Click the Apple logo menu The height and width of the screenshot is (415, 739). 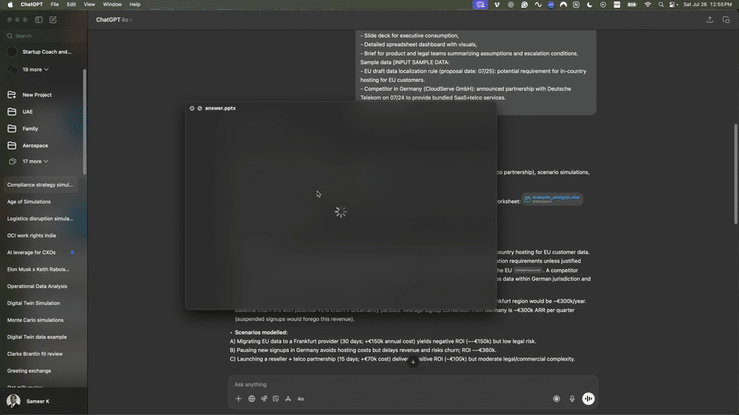click(x=10, y=4)
